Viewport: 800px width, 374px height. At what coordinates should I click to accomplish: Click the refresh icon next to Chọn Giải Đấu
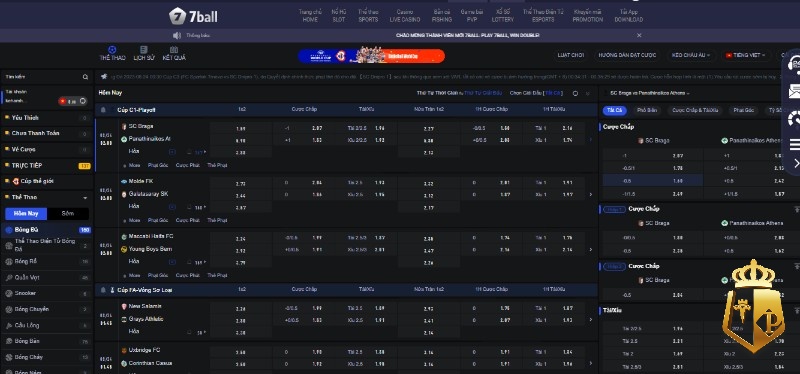[576, 93]
